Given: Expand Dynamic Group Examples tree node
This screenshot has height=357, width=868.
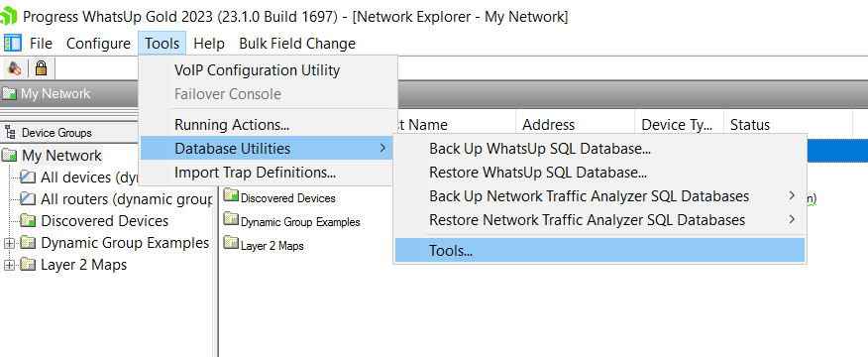Looking at the screenshot, I should pyautogui.click(x=9, y=243).
